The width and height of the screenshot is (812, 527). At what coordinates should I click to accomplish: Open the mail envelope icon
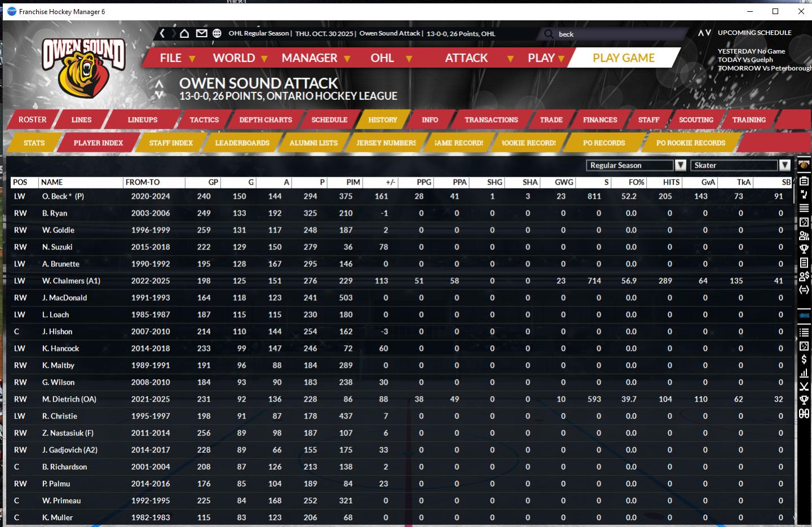[201, 33]
